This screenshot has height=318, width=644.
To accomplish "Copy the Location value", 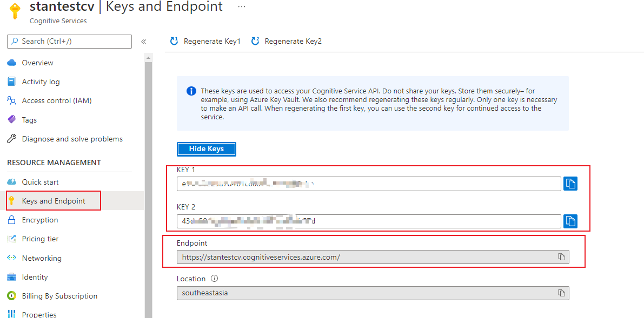I will 561,293.
